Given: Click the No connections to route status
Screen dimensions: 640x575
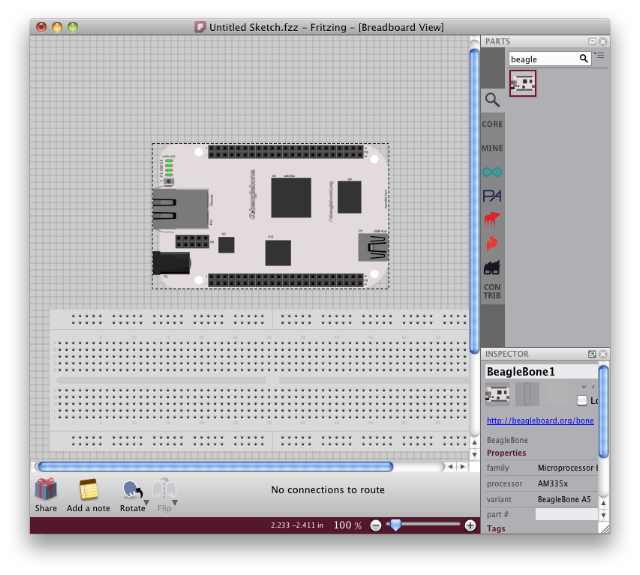Looking at the screenshot, I should coord(328,490).
